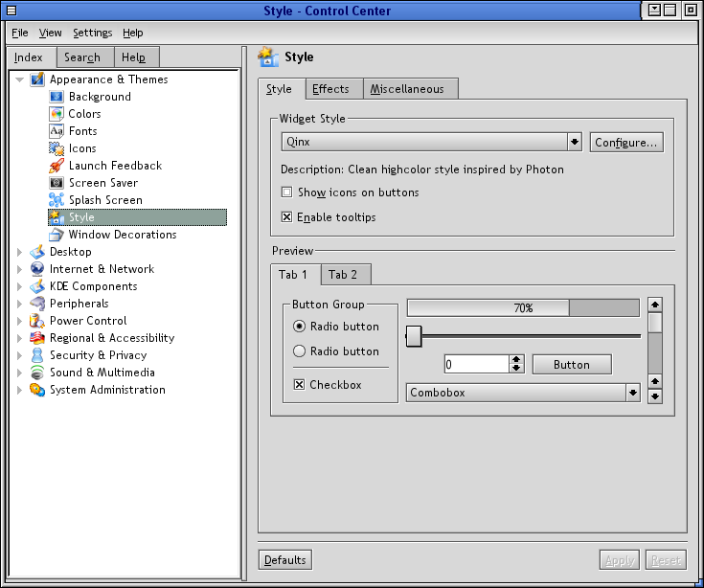Expand the Security & Privacy branch

click(19, 355)
